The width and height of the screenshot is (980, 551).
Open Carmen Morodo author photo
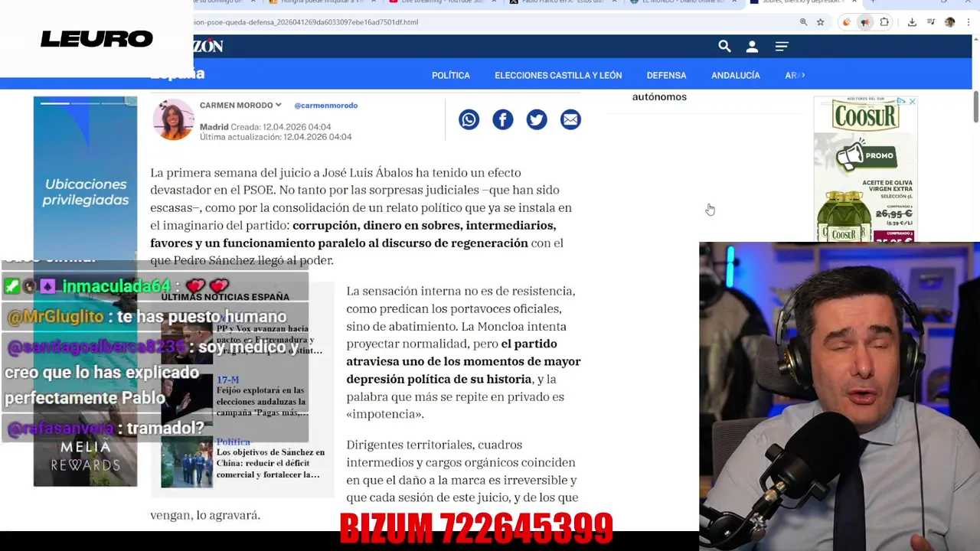point(173,120)
